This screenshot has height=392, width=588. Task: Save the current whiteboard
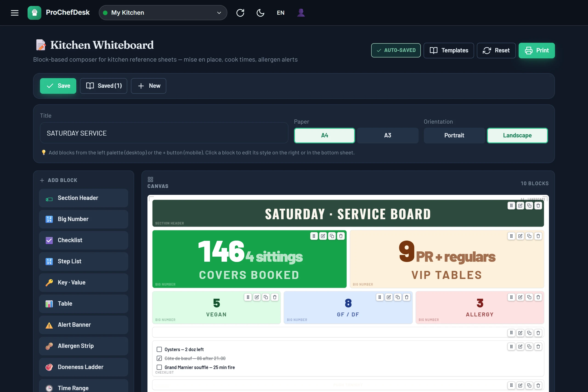click(x=58, y=86)
